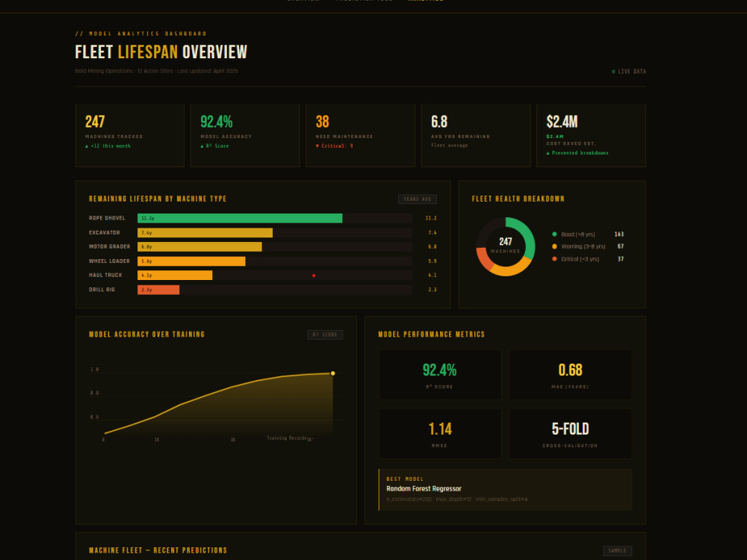Viewport: 747px width, 560px height.
Task: Click the "FLEET LIFESPAN OVERVIEW" heading
Action: [x=161, y=52]
